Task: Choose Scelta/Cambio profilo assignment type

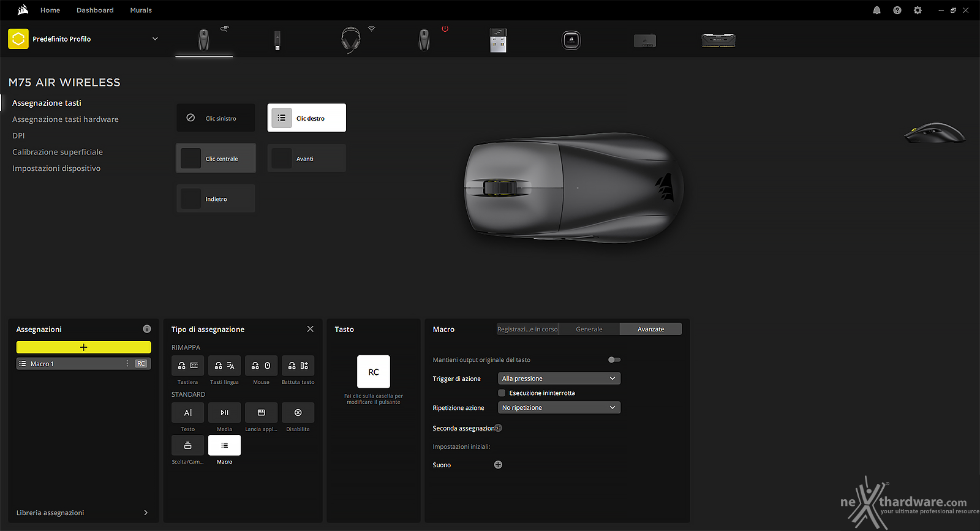Action: click(187, 445)
